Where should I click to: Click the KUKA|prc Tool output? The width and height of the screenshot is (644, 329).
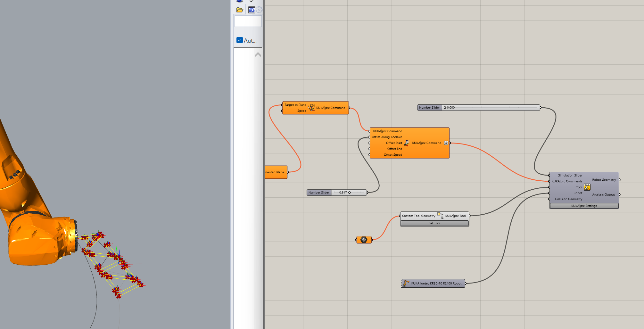(x=455, y=216)
